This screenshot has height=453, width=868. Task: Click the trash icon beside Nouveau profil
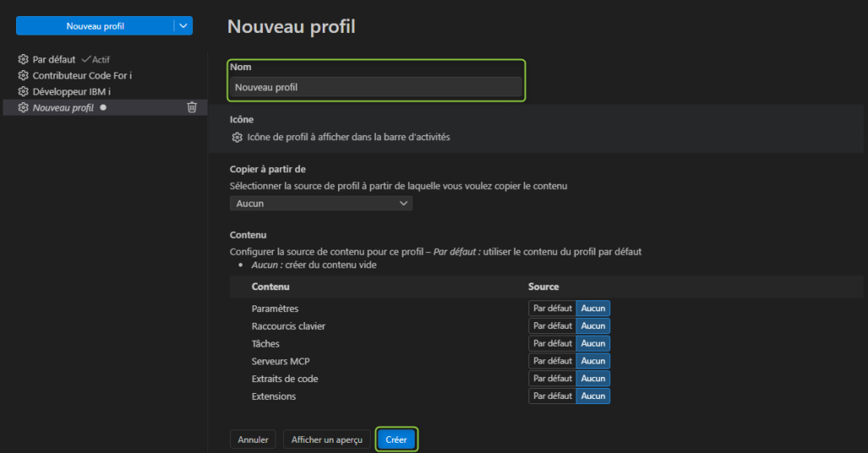click(192, 107)
